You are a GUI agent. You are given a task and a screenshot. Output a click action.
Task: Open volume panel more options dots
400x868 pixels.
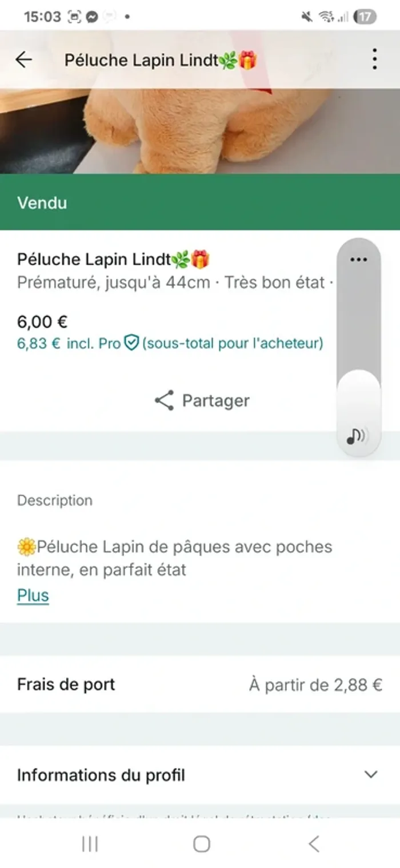pos(358,260)
